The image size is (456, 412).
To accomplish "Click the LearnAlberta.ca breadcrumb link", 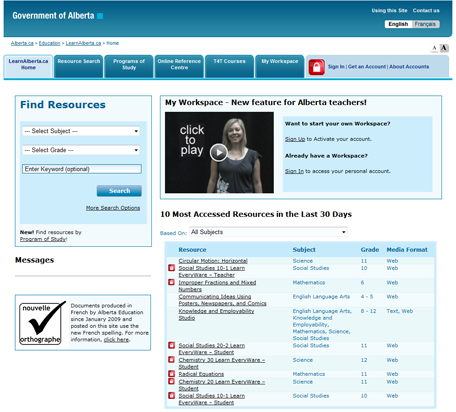I will coord(83,43).
